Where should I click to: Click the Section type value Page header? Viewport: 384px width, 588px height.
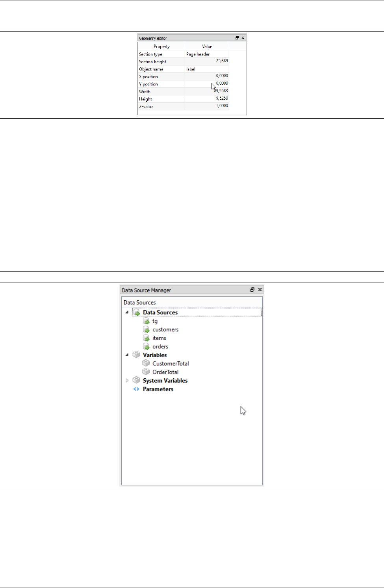[x=207, y=54]
